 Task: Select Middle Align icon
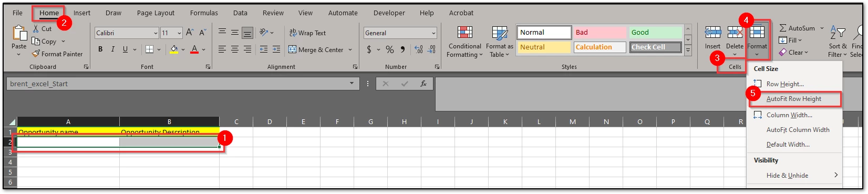pyautogui.click(x=235, y=33)
